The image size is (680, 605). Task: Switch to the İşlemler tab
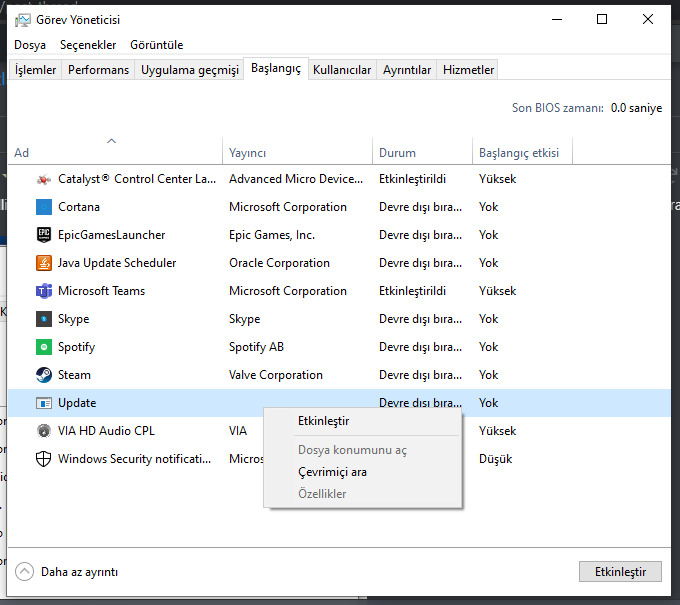[x=36, y=70]
